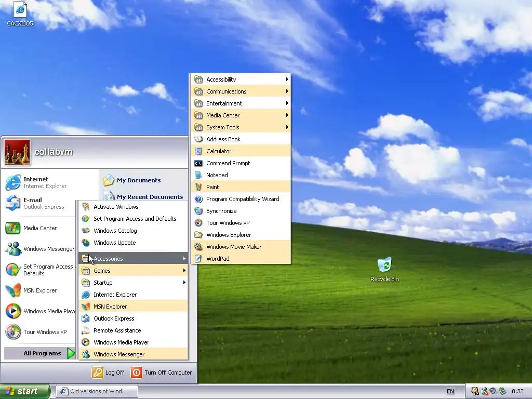Expand the Media Center submenu arrow
This screenshot has height=399, width=532.
[x=287, y=115]
